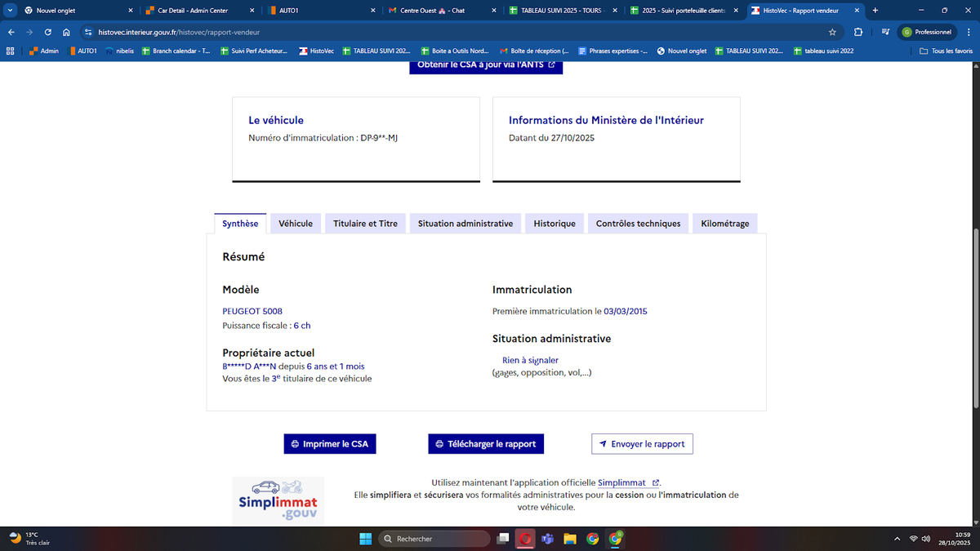Open Opera from the taskbar

(526, 539)
